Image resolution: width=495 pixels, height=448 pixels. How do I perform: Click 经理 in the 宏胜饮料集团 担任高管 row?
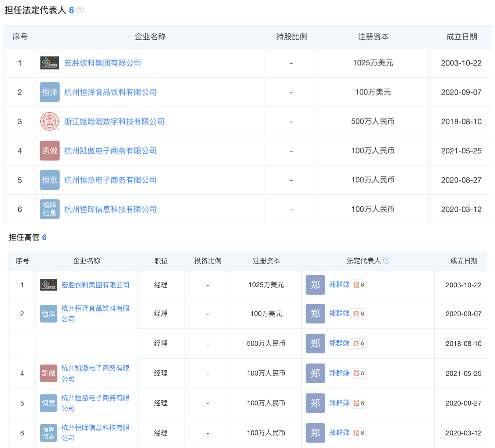[161, 285]
